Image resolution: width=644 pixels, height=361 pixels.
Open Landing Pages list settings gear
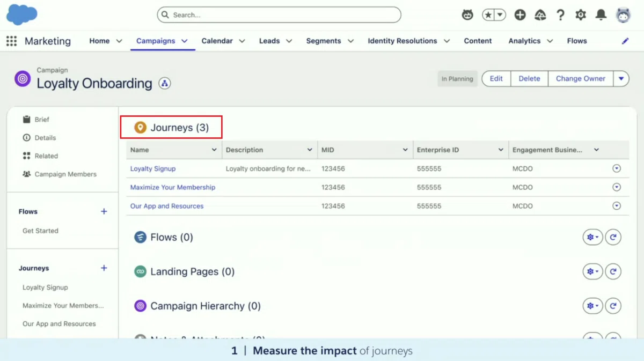pyautogui.click(x=592, y=271)
